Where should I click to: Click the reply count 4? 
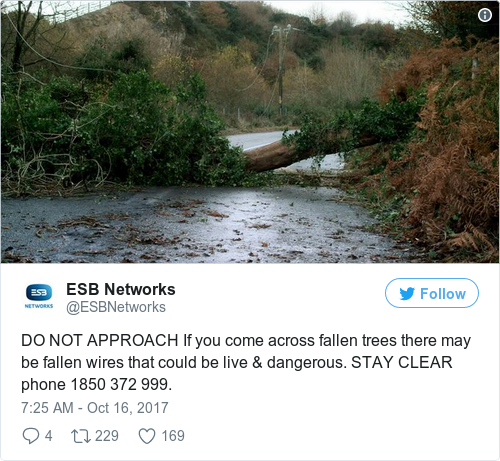(x=49, y=436)
